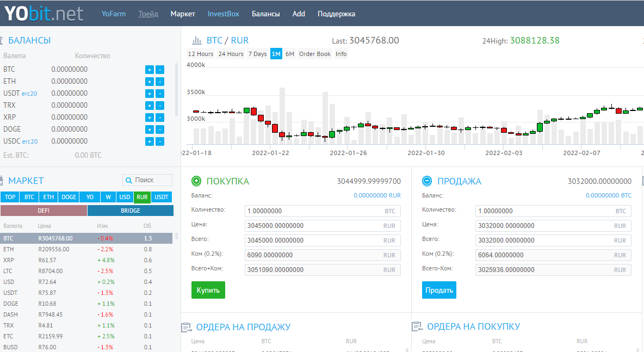Focus the buy Количество input field
This screenshot has height=352, width=644.
(x=323, y=211)
